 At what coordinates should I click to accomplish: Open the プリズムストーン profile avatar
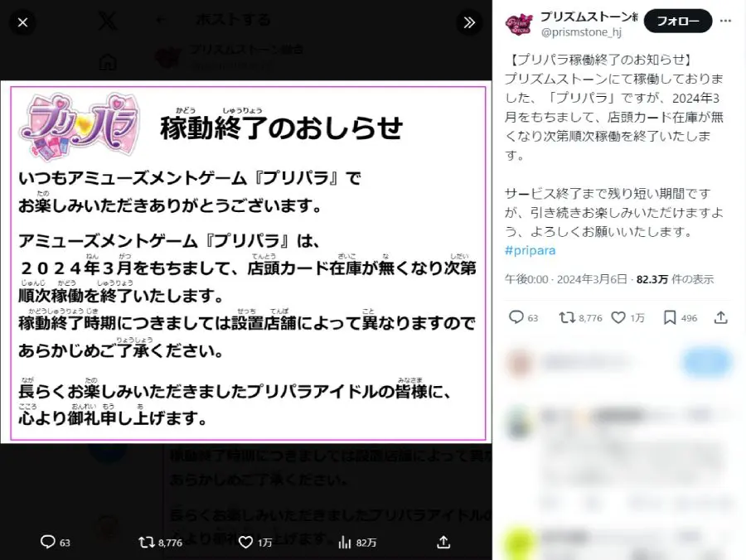(x=519, y=24)
